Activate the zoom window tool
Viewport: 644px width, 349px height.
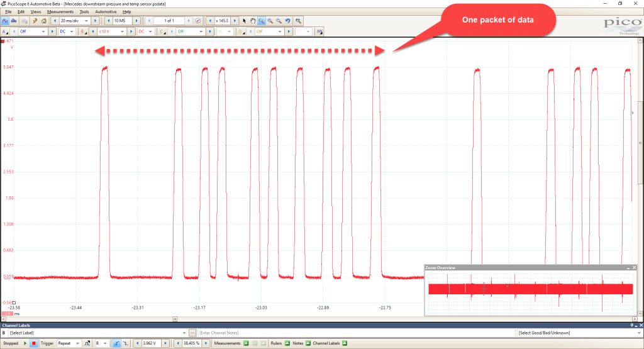click(262, 21)
